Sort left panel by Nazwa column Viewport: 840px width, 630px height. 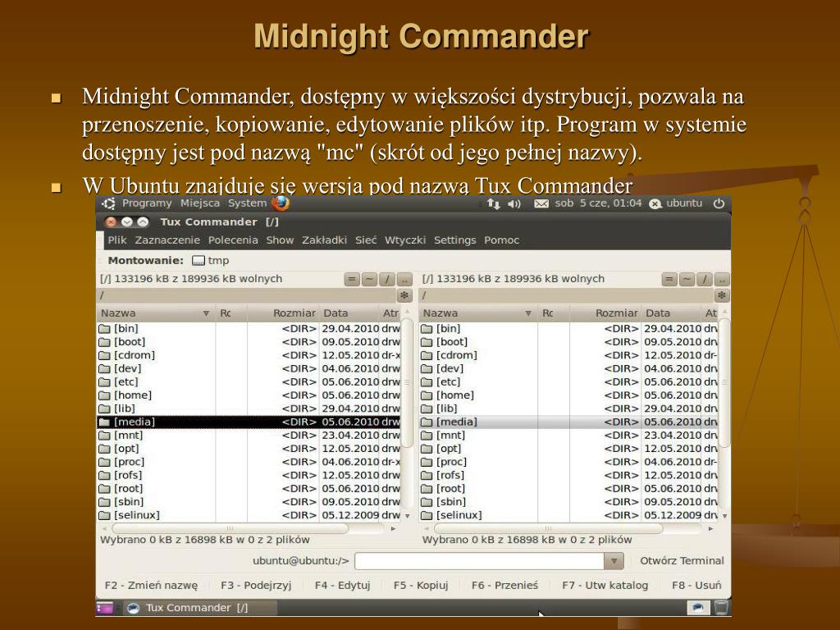(x=156, y=313)
